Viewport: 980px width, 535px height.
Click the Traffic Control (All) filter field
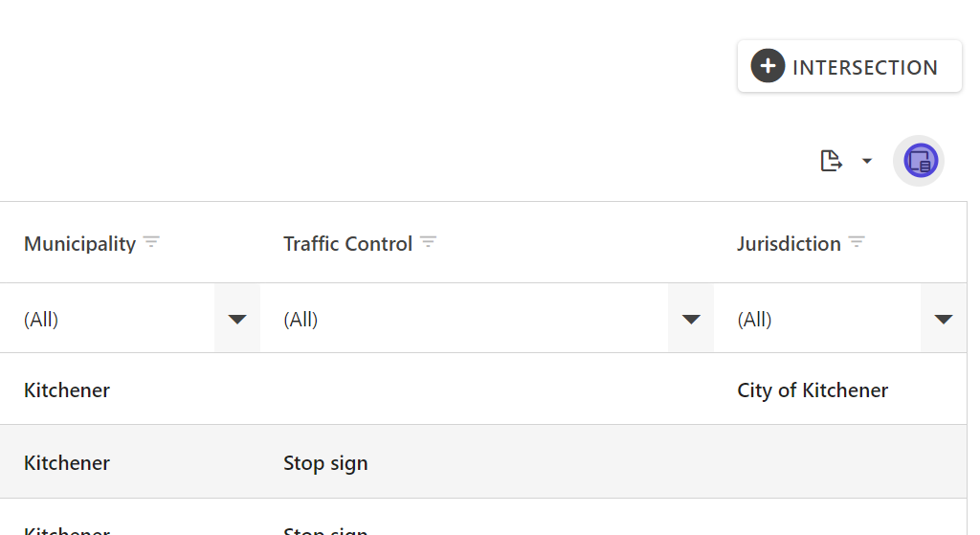point(459,320)
